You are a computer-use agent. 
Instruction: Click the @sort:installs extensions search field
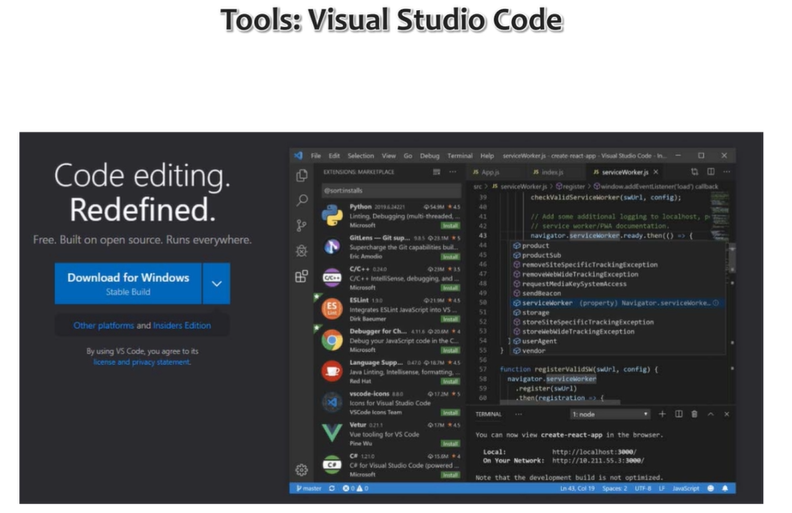[x=391, y=190]
